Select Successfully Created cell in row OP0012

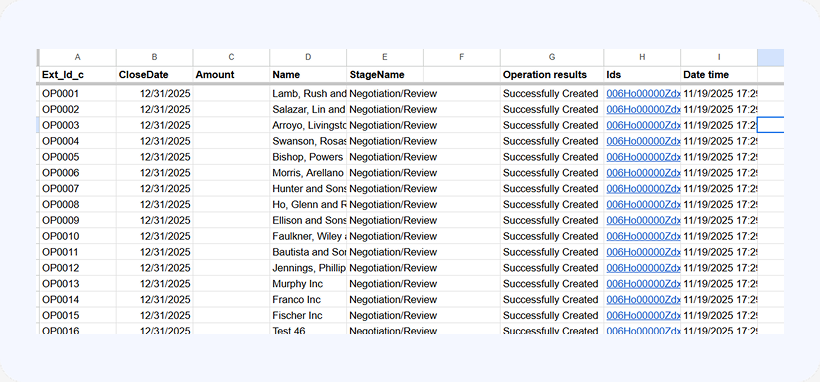pyautogui.click(x=552, y=268)
